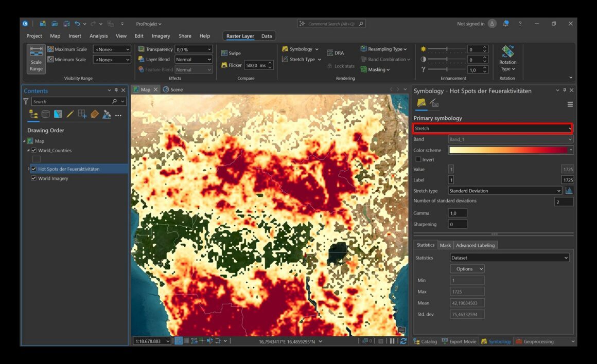This screenshot has height=364, width=597.
Task: Click the brightness slider in Enhancement group
Action: (447, 49)
